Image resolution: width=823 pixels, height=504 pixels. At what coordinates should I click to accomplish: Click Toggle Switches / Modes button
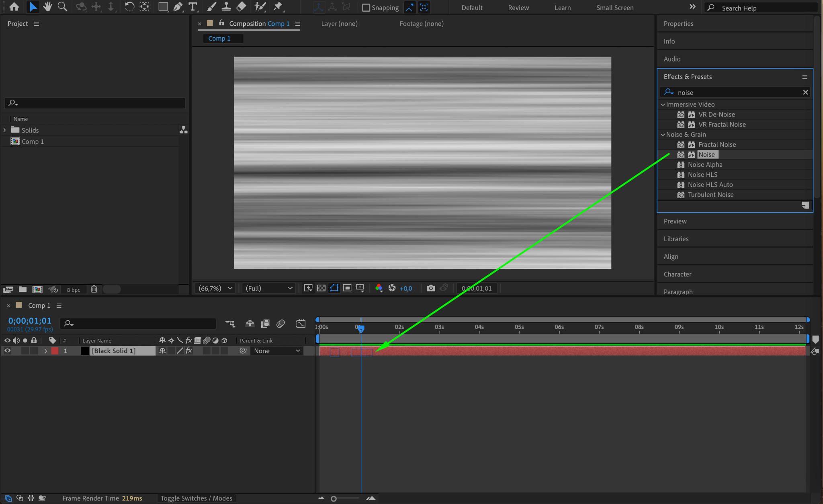tap(196, 498)
